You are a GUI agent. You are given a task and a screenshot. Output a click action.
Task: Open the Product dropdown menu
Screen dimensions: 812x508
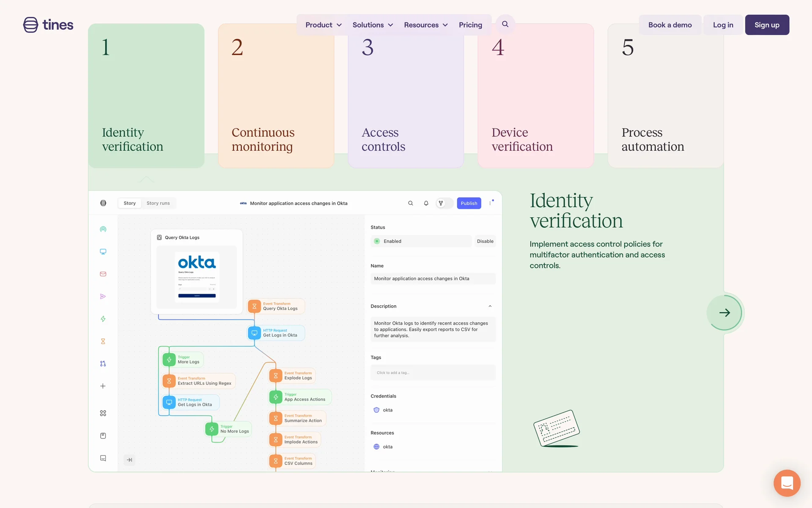pos(324,25)
